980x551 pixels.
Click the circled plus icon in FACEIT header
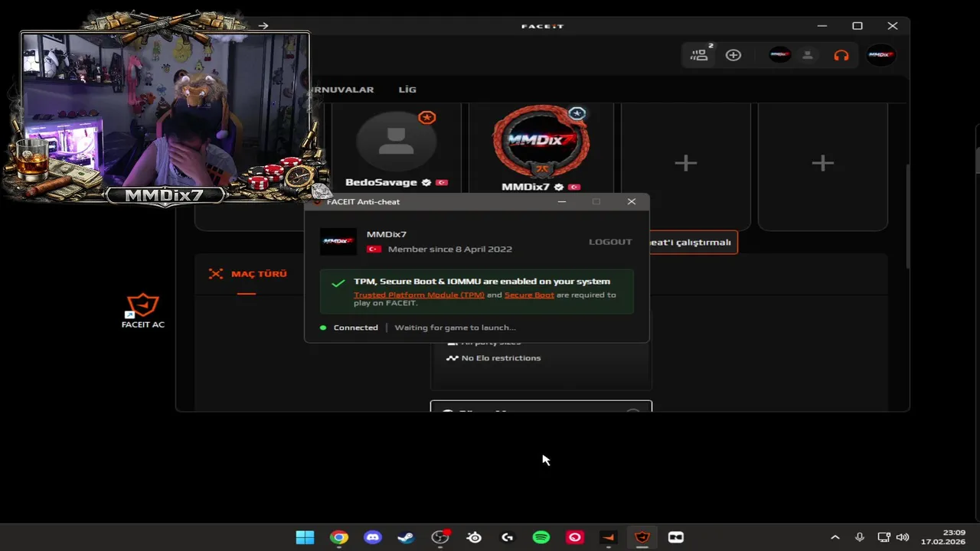coord(733,55)
